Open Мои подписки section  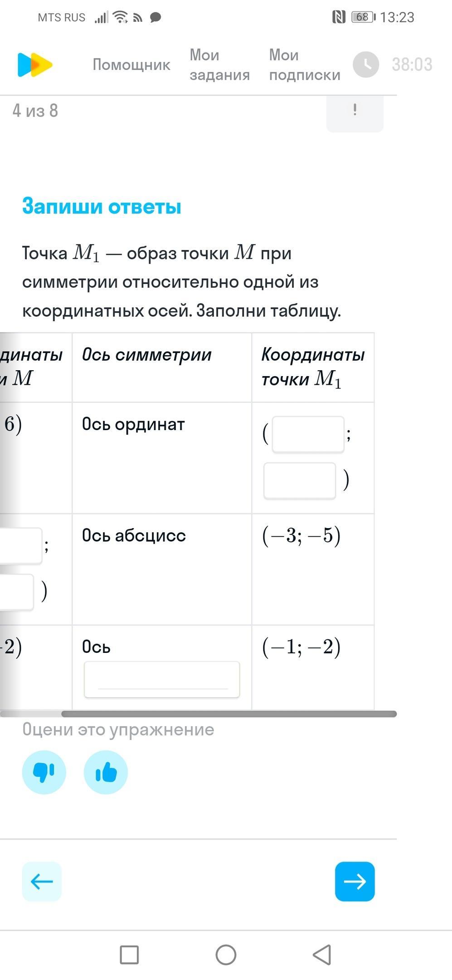click(304, 65)
